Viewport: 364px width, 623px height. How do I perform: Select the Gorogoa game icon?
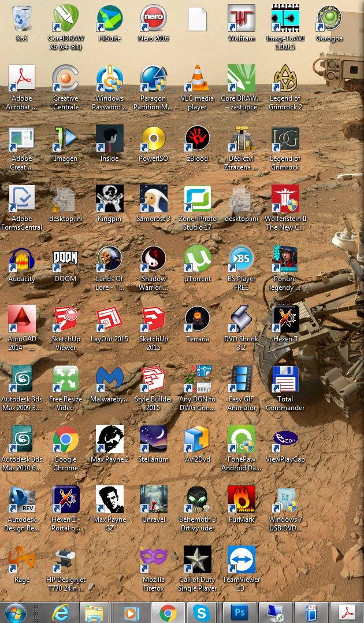coord(329,18)
